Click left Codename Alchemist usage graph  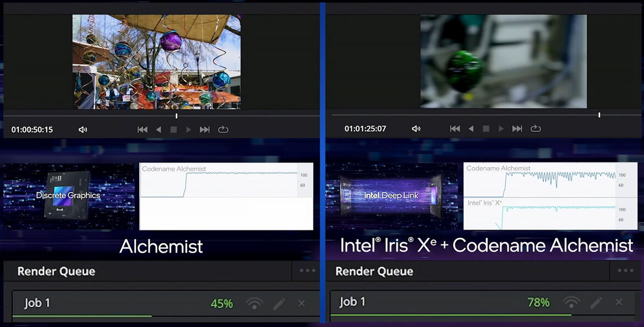226,181
